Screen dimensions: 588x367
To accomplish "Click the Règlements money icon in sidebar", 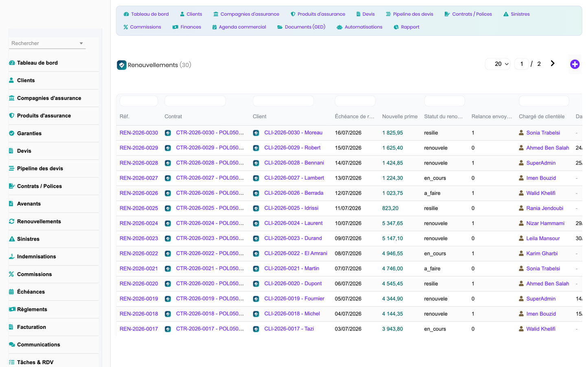I will pos(12,309).
